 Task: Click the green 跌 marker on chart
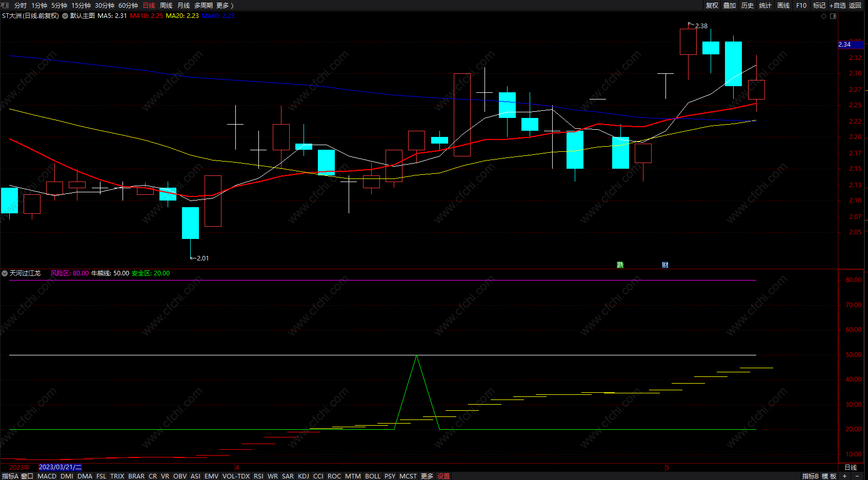(x=620, y=265)
